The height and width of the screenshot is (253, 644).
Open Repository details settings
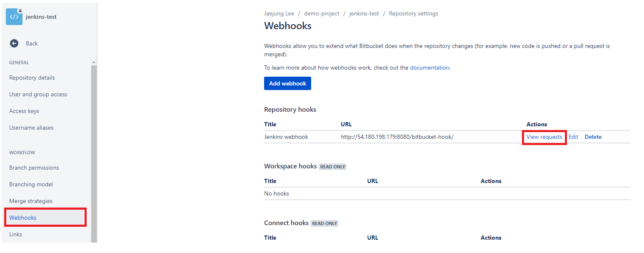click(32, 78)
